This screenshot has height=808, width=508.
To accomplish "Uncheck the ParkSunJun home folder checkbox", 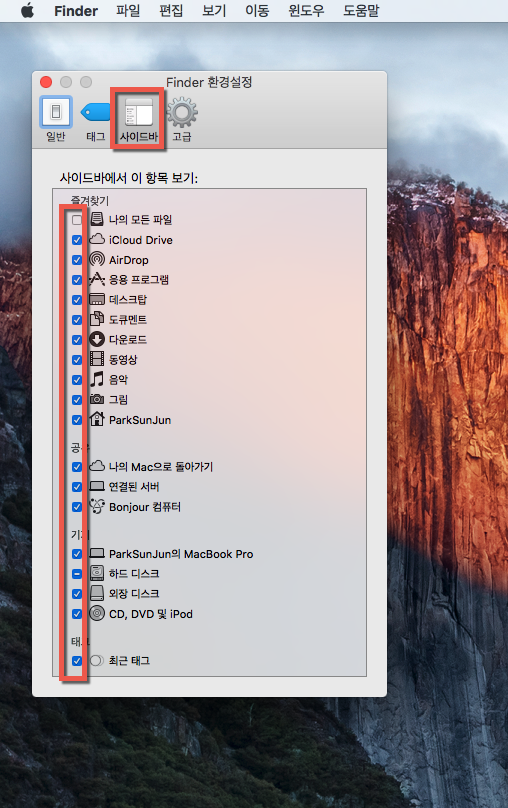I will pyautogui.click(x=77, y=420).
